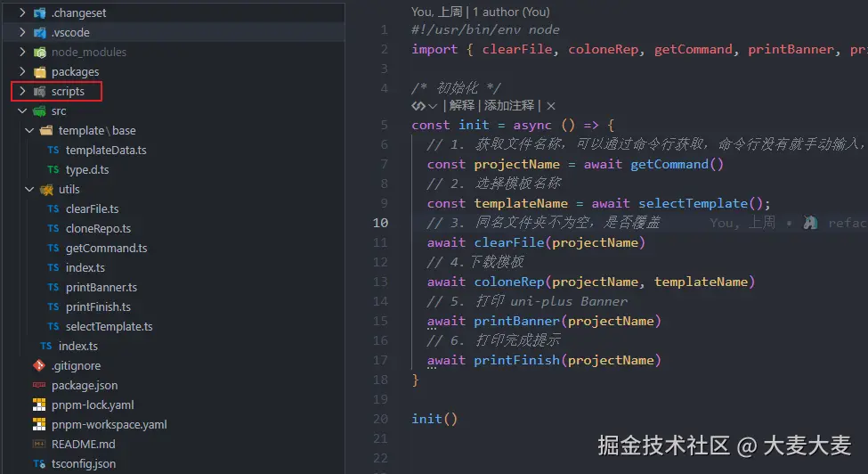Open index.ts inside utils folder
Screen dimensions: 868x474
pyautogui.click(x=85, y=267)
